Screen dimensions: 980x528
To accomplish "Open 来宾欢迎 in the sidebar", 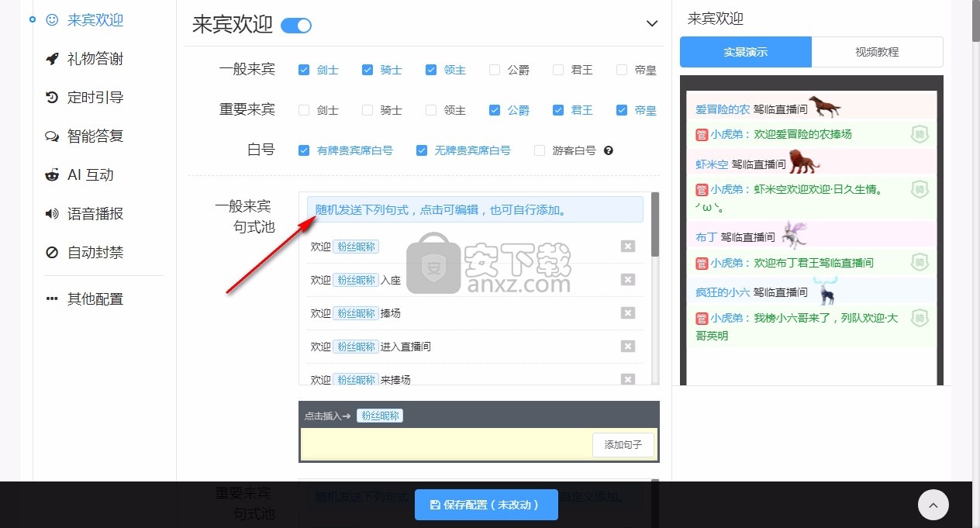I will pyautogui.click(x=95, y=20).
